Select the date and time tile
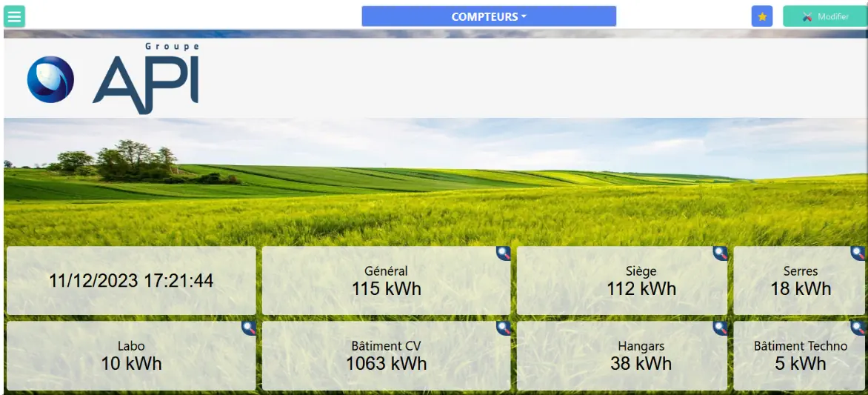 coord(131,281)
